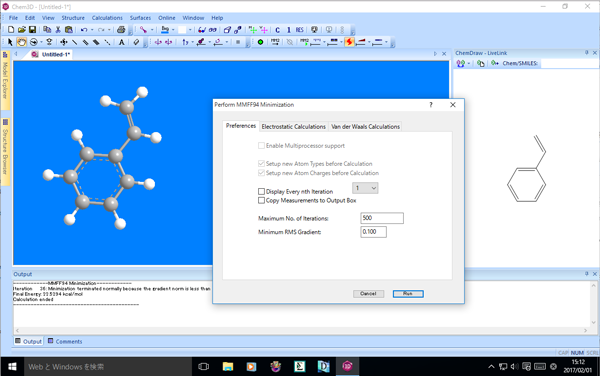The image size is (600, 376).
Task: Click the Maximum No. of Iterations field
Action: [x=382, y=218]
